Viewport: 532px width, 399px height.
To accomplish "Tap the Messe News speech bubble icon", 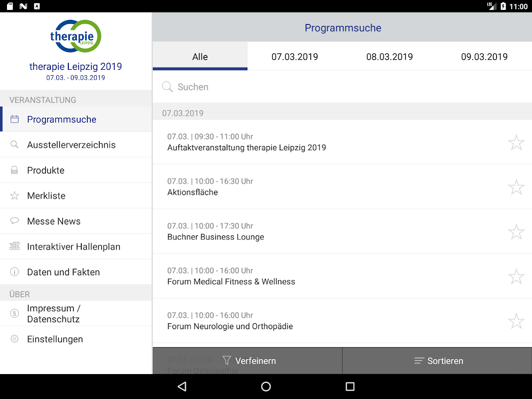I will pyautogui.click(x=14, y=221).
